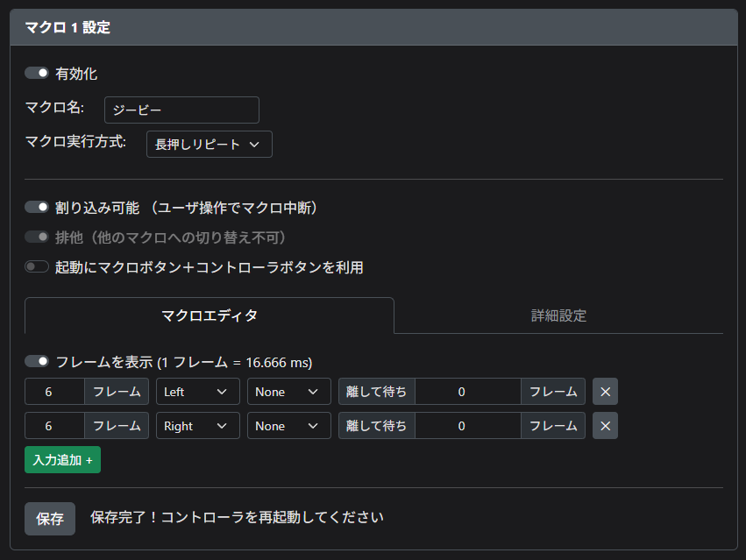Open マクロ実行方式 dropdown 長押しリピート
Screen dimensions: 746x560
(210, 145)
